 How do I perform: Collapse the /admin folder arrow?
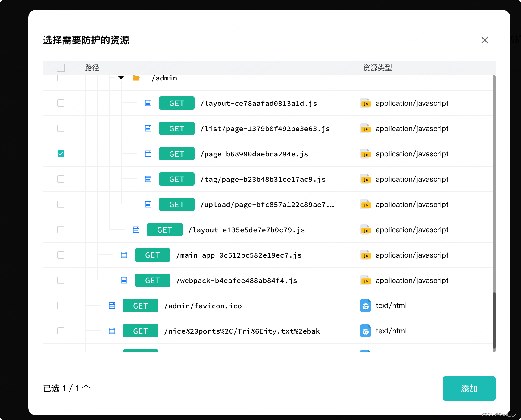[x=121, y=78]
